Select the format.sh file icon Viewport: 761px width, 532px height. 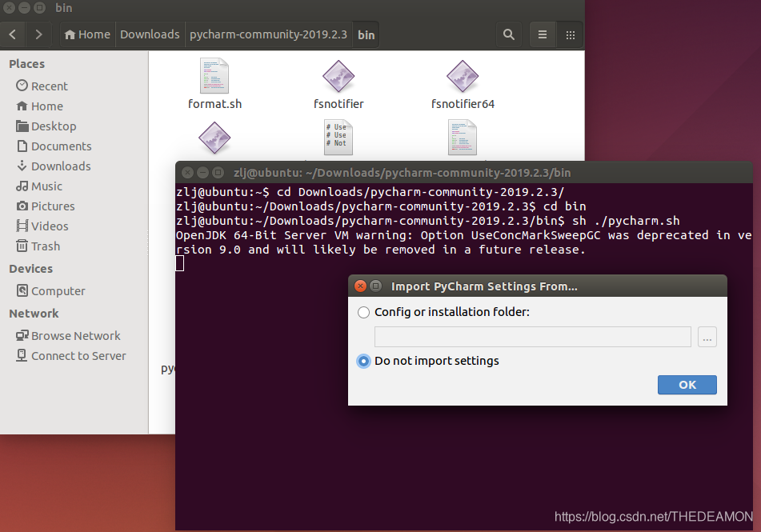(x=214, y=76)
